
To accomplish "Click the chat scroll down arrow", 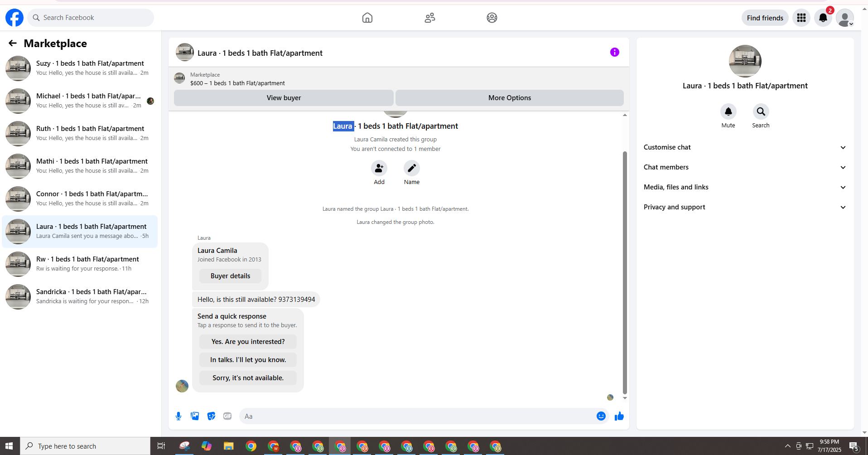I will (x=625, y=398).
